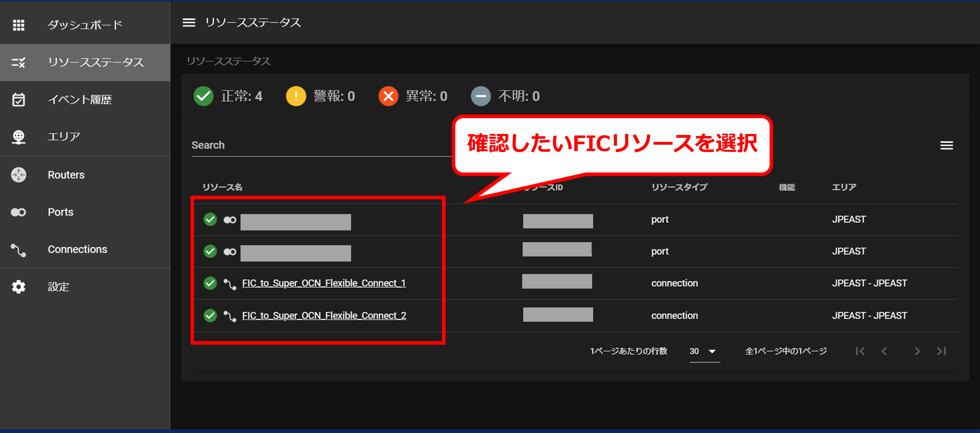Click the Routers icon in sidebar

click(18, 175)
